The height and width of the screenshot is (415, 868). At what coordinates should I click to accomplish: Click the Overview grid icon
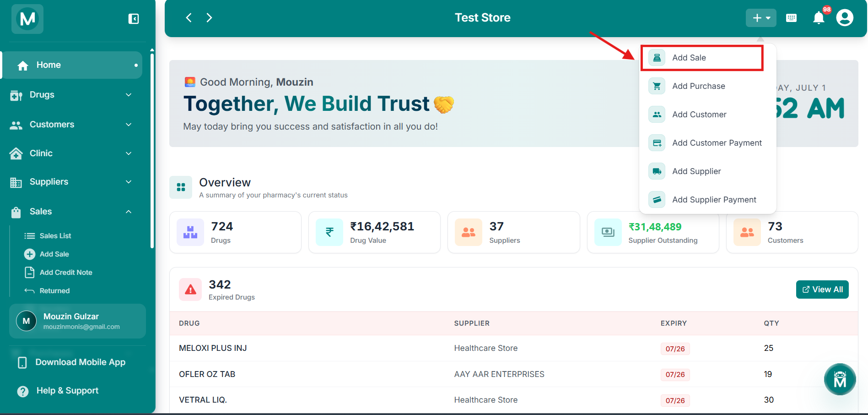click(181, 187)
